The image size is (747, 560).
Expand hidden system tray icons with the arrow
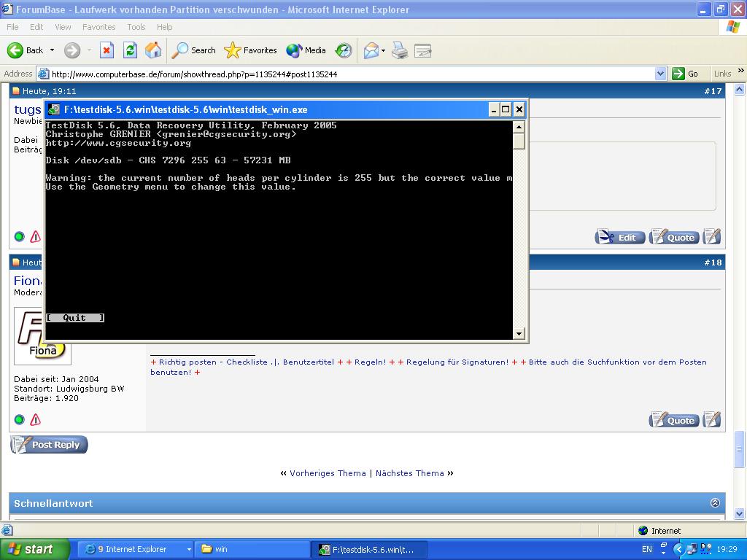click(678, 549)
